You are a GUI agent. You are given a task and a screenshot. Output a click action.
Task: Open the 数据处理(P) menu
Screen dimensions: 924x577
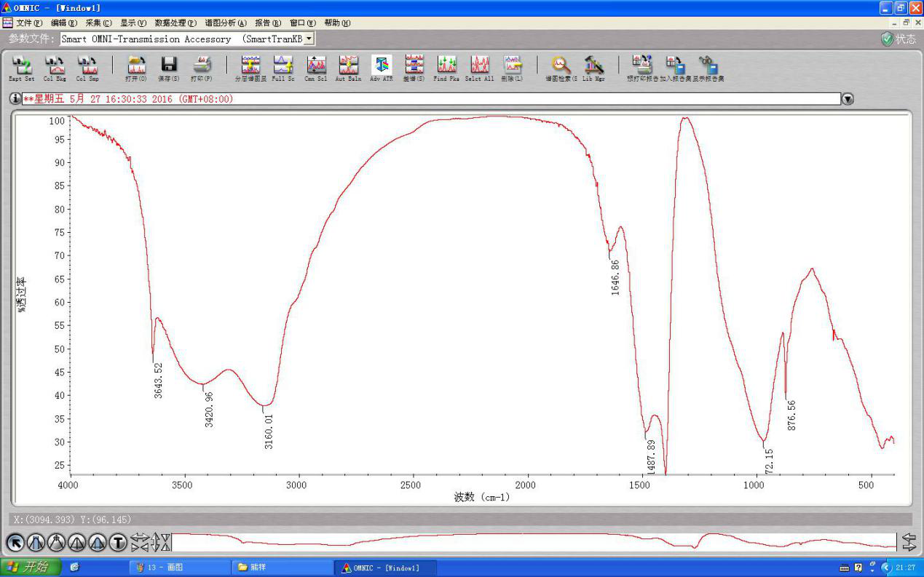tap(175, 23)
